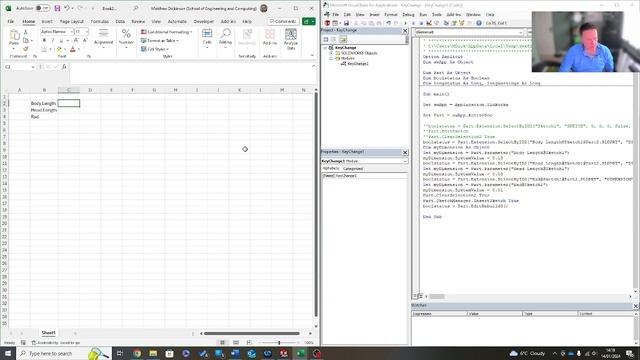This screenshot has width=640, height=360.
Task: Click the Cells group button
Action: click(x=207, y=38)
